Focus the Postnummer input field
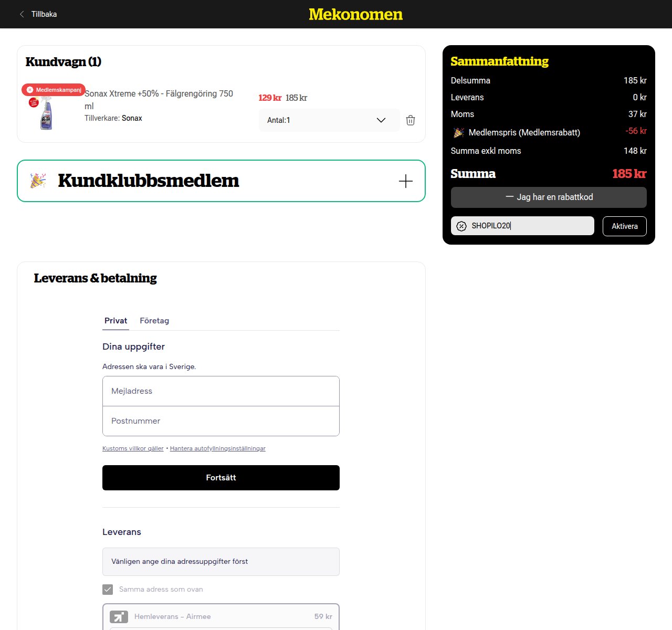This screenshot has width=672, height=630. pyautogui.click(x=221, y=421)
